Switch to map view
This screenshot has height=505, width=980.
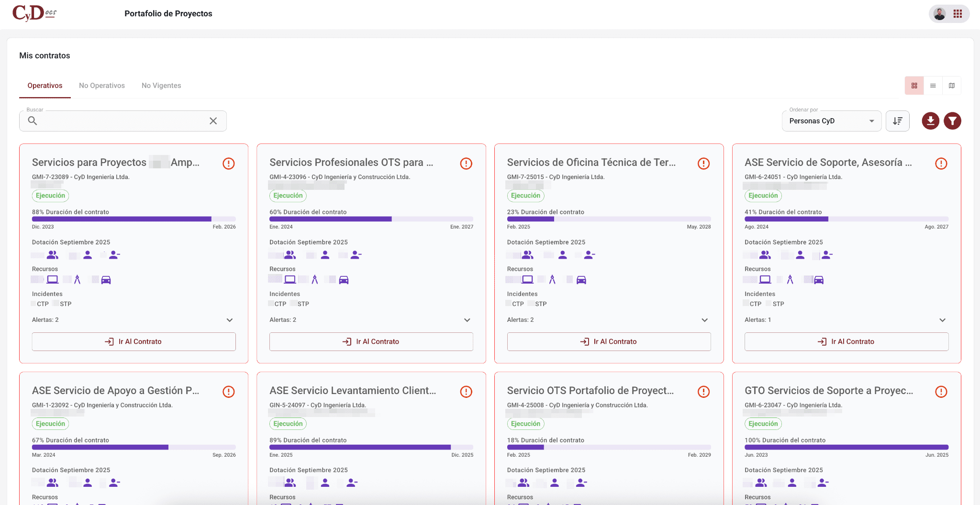[951, 86]
